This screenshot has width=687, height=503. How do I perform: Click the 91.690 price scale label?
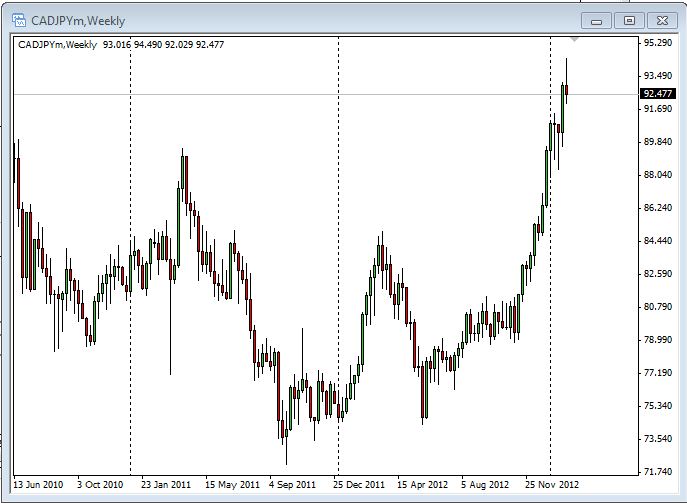pyautogui.click(x=658, y=108)
